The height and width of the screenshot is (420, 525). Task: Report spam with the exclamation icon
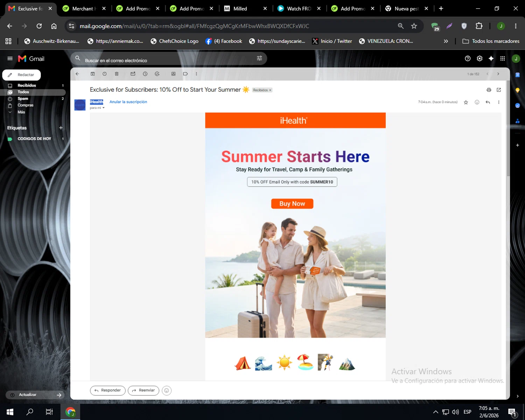[x=105, y=74]
